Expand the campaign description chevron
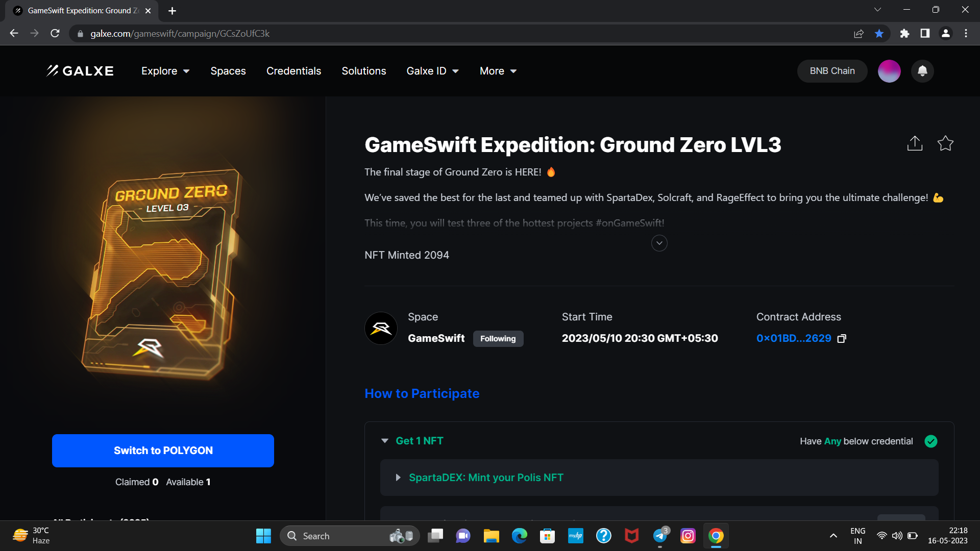The width and height of the screenshot is (980, 551). (x=659, y=243)
